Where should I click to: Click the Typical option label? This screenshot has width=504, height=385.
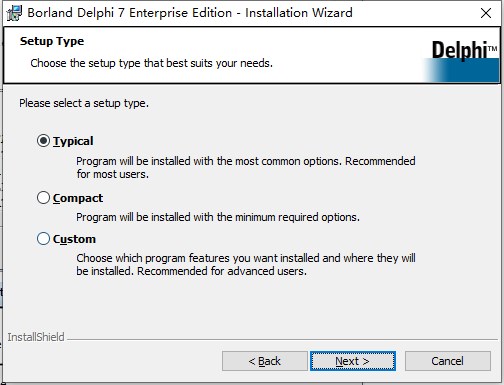(x=73, y=141)
